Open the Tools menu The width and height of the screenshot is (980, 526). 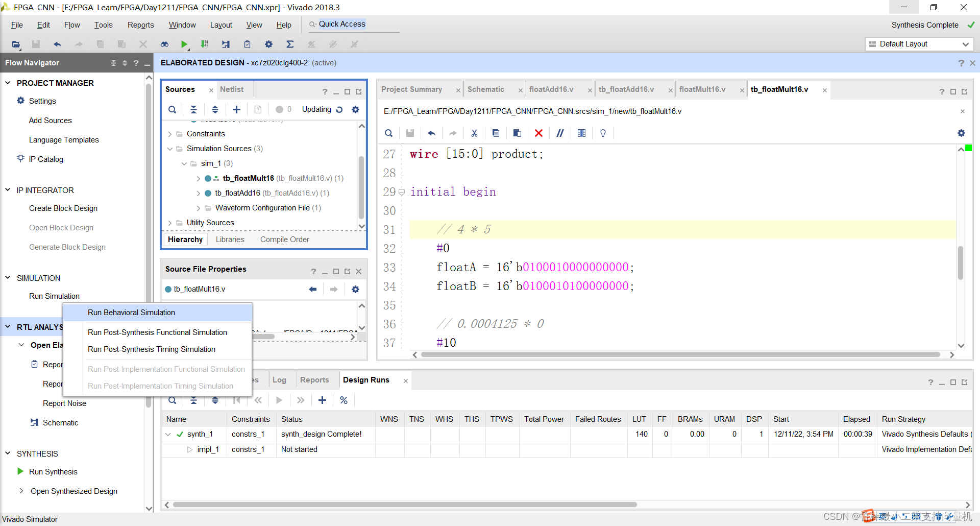point(103,25)
